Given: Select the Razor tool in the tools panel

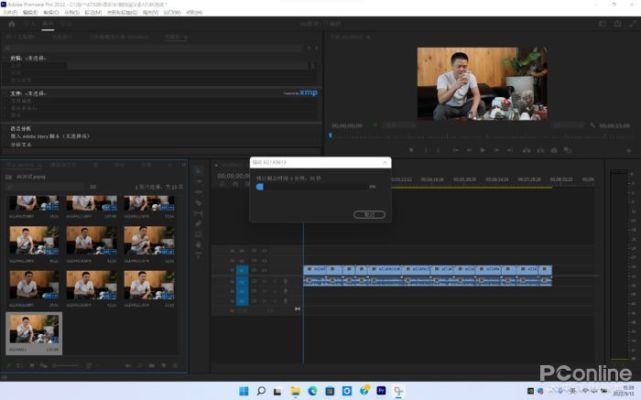Looking at the screenshot, I should coord(198,203).
